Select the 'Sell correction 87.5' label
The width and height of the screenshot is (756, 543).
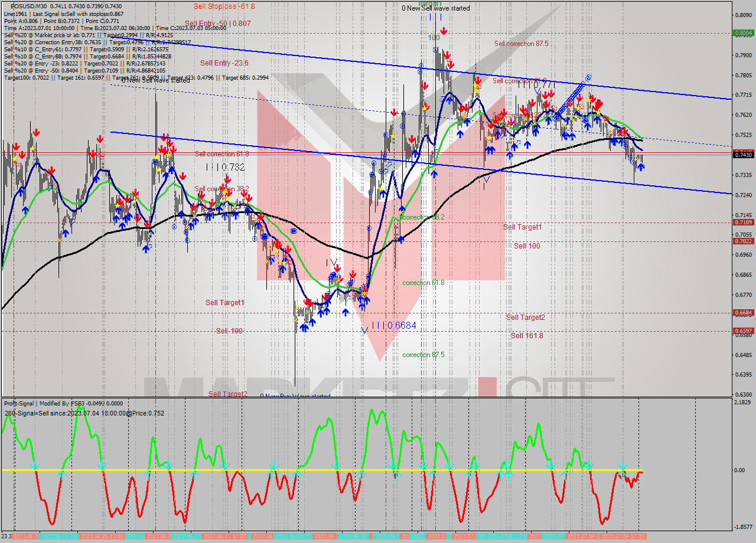pyautogui.click(x=521, y=44)
